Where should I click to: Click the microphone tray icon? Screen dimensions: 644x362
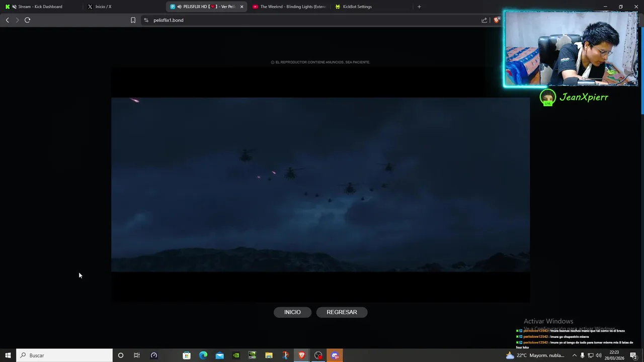583,355
